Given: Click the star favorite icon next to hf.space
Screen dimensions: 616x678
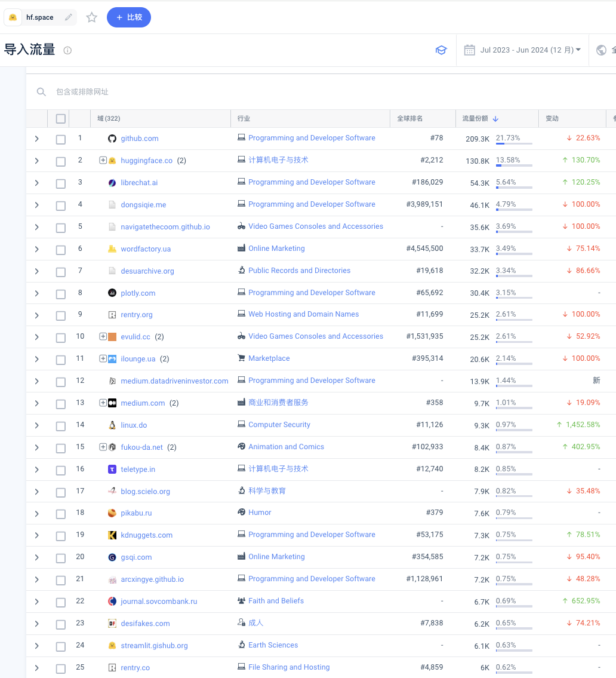Looking at the screenshot, I should point(91,17).
